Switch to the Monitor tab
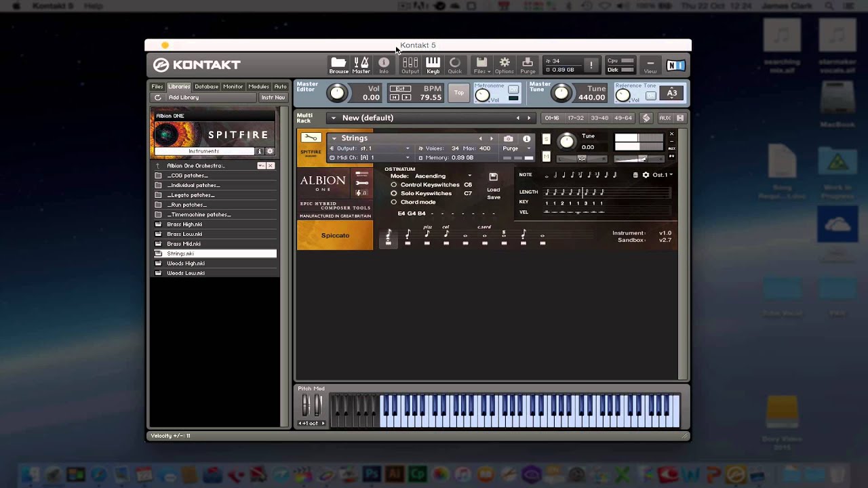The width and height of the screenshot is (868, 488). click(233, 87)
